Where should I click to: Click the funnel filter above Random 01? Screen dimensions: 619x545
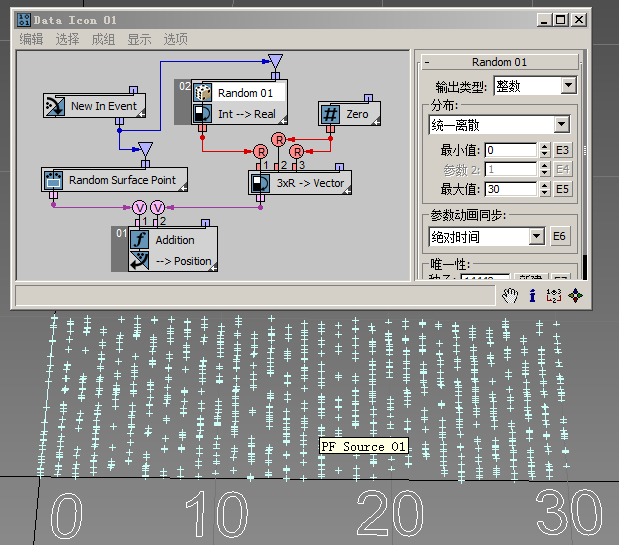tap(275, 62)
